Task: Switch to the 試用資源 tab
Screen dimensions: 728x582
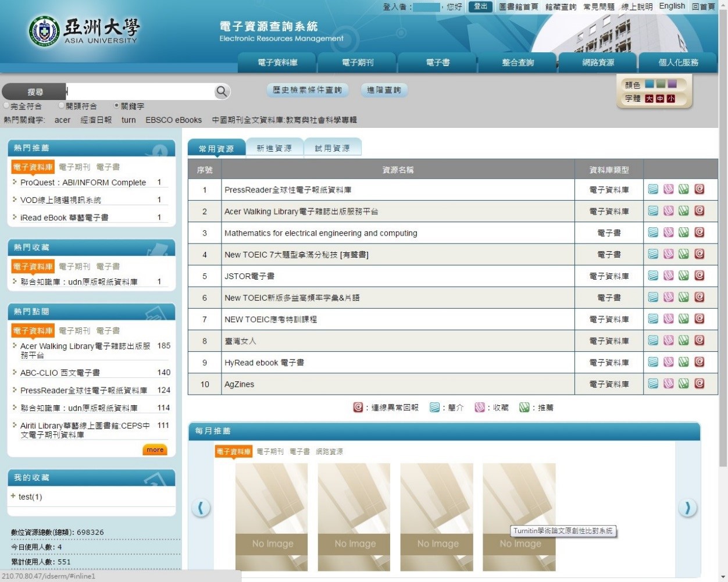Action: coord(332,148)
